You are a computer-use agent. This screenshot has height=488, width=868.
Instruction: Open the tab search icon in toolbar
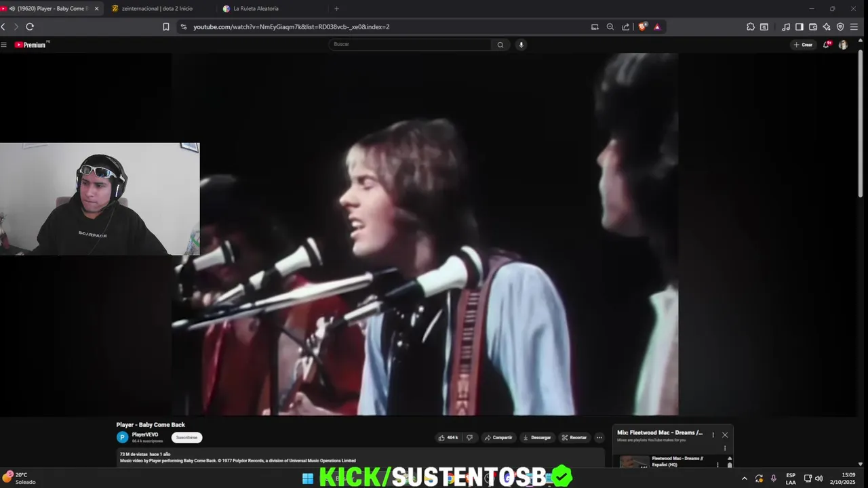tap(764, 27)
